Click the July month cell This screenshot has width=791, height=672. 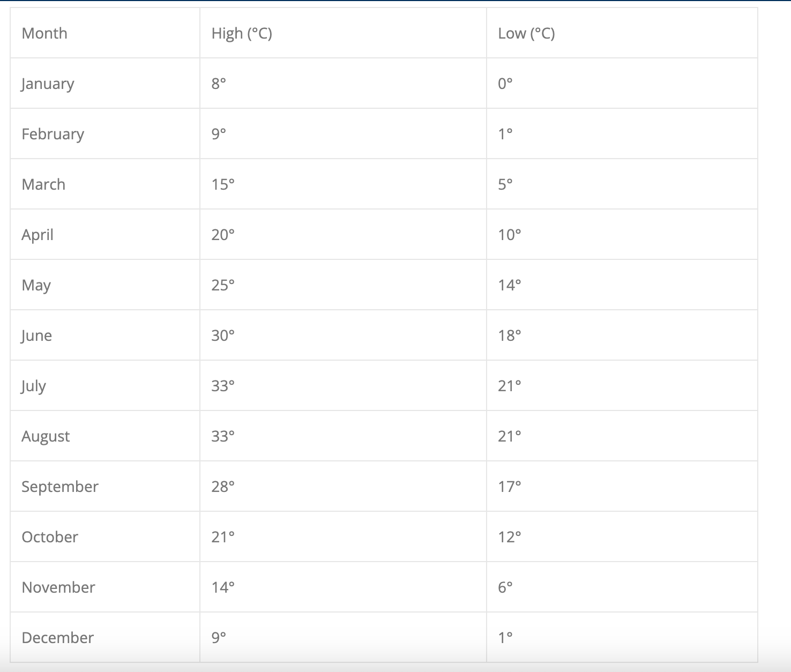point(33,386)
